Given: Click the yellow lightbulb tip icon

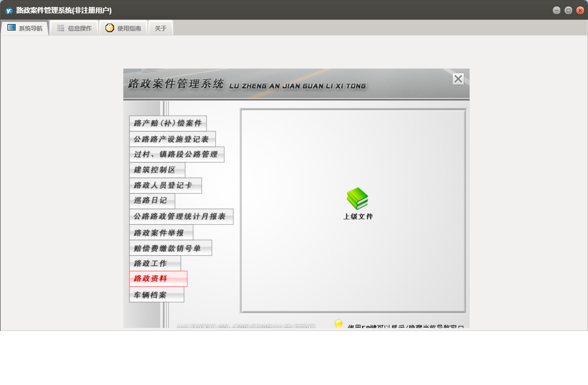Looking at the screenshot, I should click(x=338, y=324).
